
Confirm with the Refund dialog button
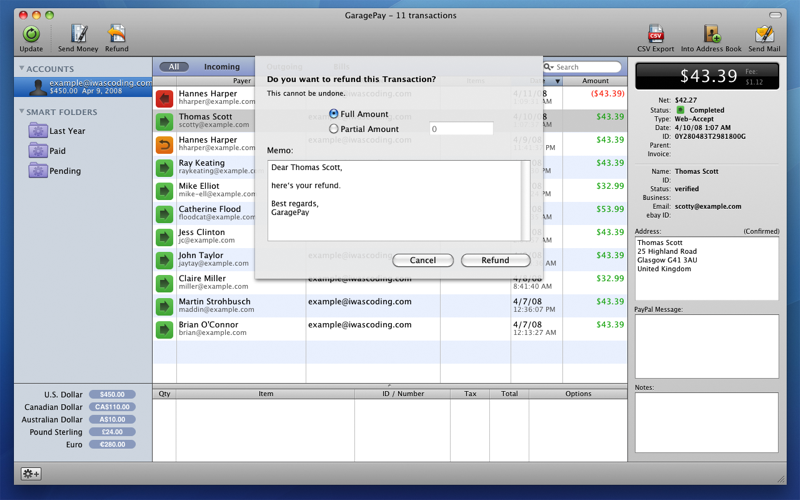click(495, 260)
